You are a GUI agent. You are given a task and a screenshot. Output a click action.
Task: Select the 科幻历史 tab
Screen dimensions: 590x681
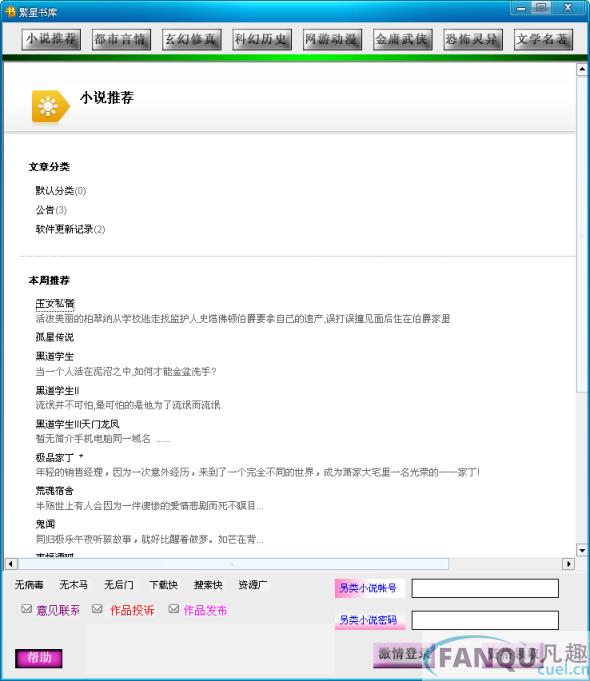262,40
